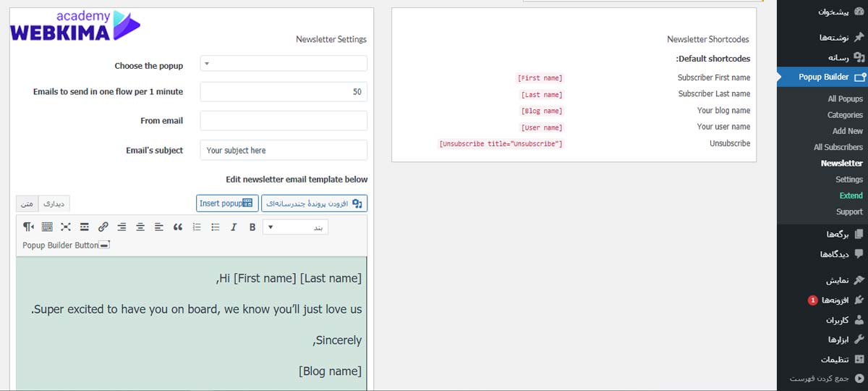This screenshot has width=868, height=391.
Task: Toggle the toolbar kitchen sink icon
Action: pos(47,227)
